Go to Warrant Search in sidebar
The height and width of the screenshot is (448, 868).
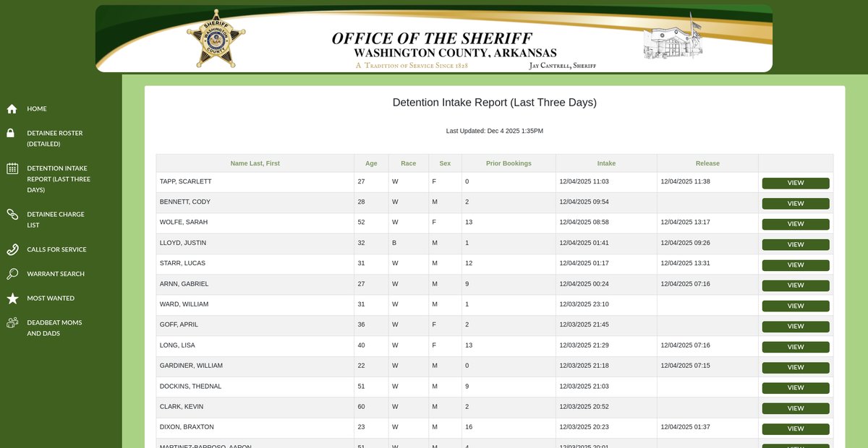pyautogui.click(x=56, y=274)
